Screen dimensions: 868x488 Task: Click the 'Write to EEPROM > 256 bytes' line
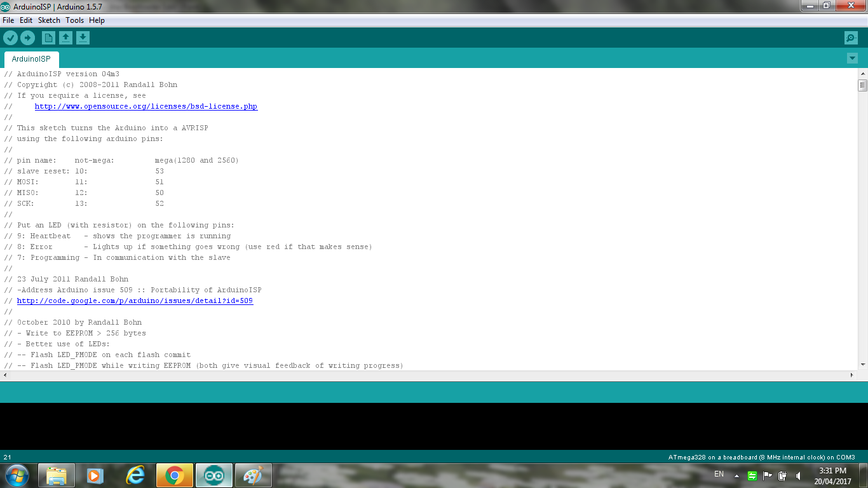(x=75, y=333)
